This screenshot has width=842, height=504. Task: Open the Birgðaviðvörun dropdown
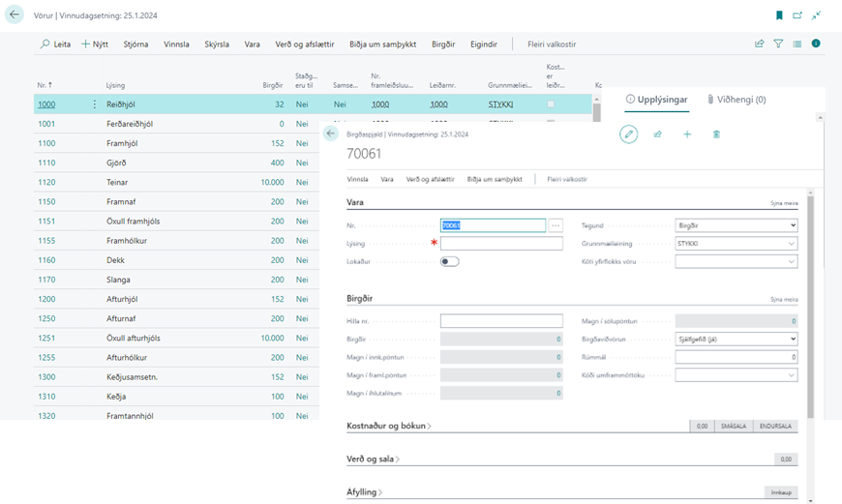pos(736,340)
